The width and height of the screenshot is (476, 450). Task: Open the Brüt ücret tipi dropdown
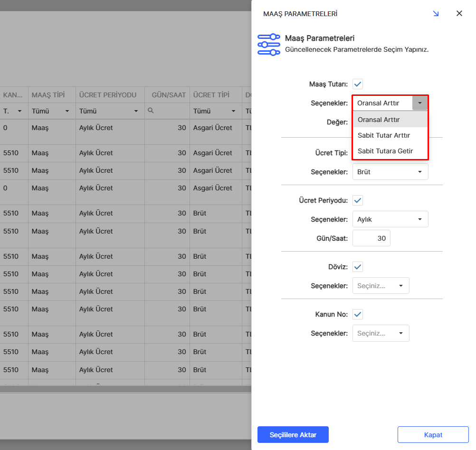[390, 172]
